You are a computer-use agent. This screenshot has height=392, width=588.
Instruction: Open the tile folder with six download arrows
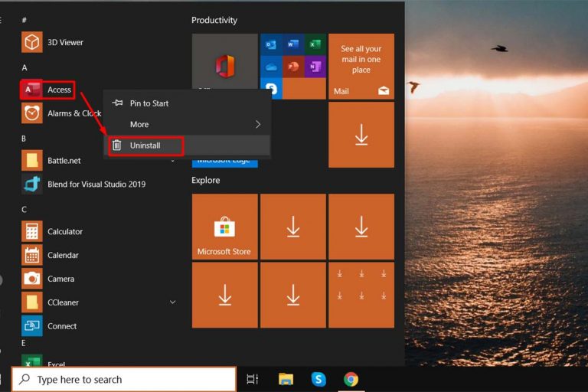point(361,295)
